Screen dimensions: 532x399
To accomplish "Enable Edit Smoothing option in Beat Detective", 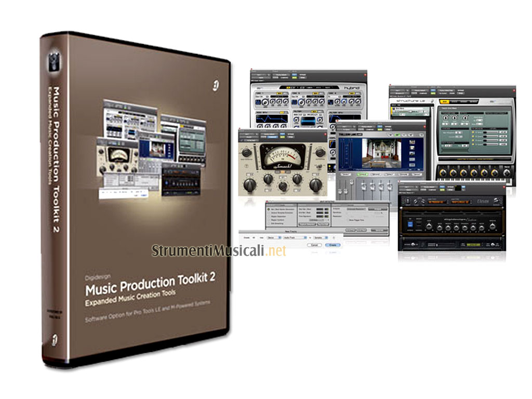I will [269, 224].
